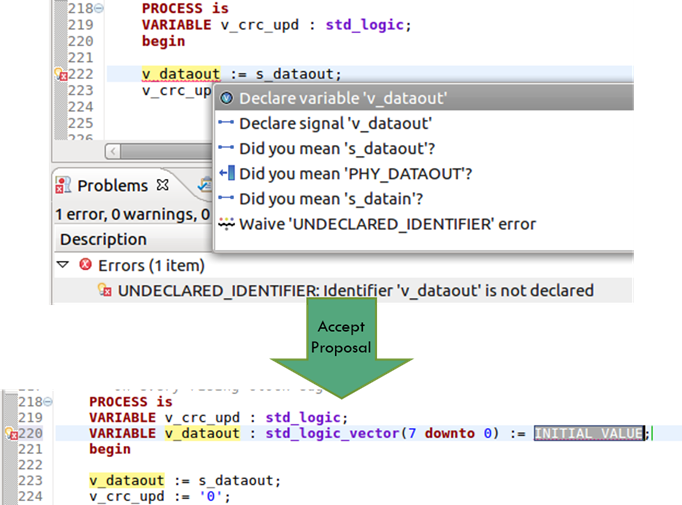Choose Waive 'UNDECLARED_IDENTIFIER' error option
Image resolution: width=682 pixels, height=505 pixels.
point(424,224)
